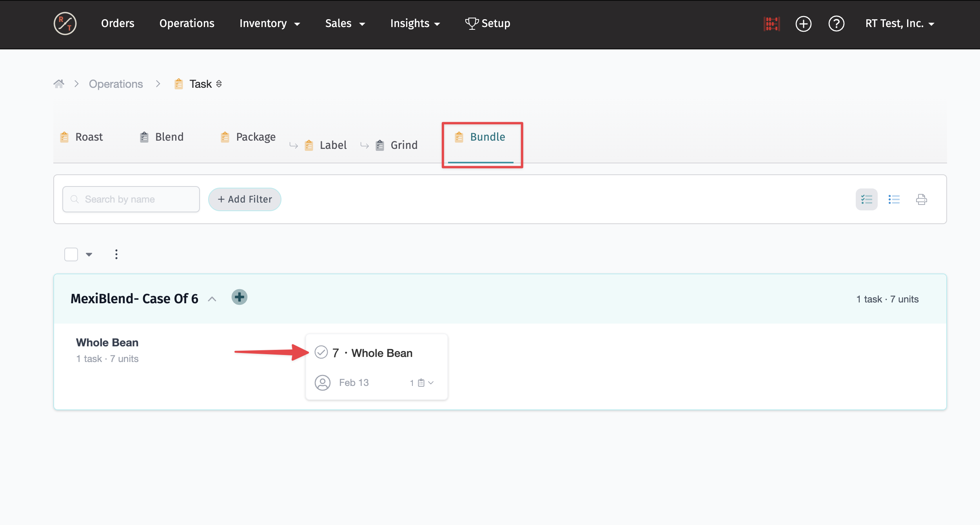Open the red abacus calculator icon

tap(771, 24)
